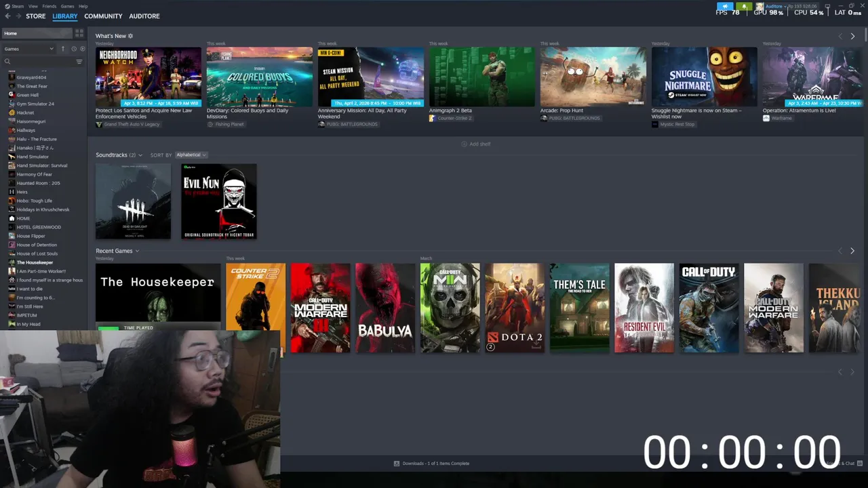Advance What's New with next arrow
The width and height of the screenshot is (868, 488).
click(852, 36)
